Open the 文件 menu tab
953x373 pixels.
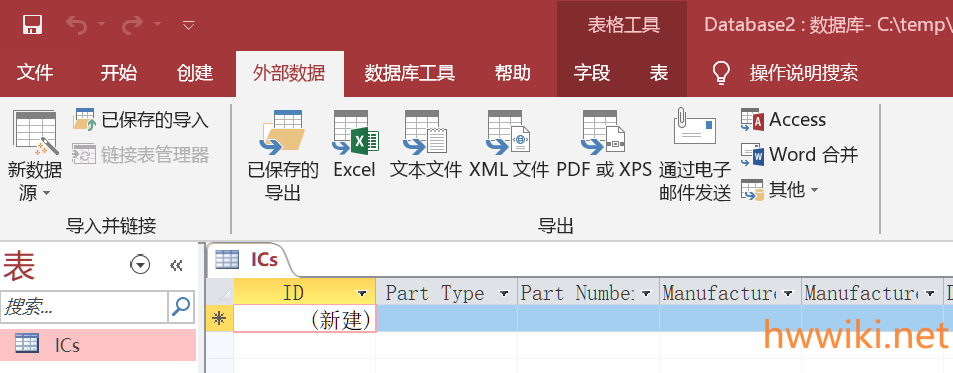pos(35,74)
